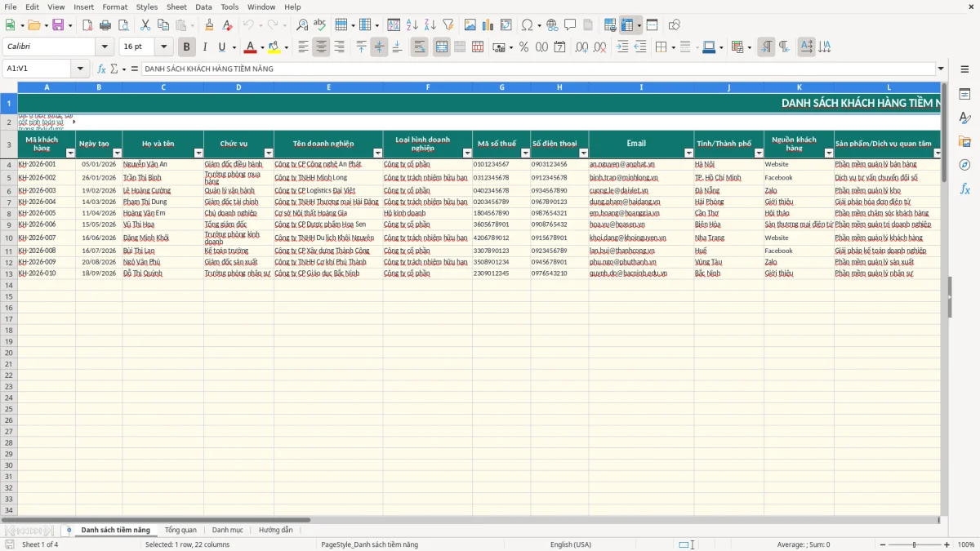Viewport: 980px width, 551px height.
Task: Insert a special character
Action: 527,25
